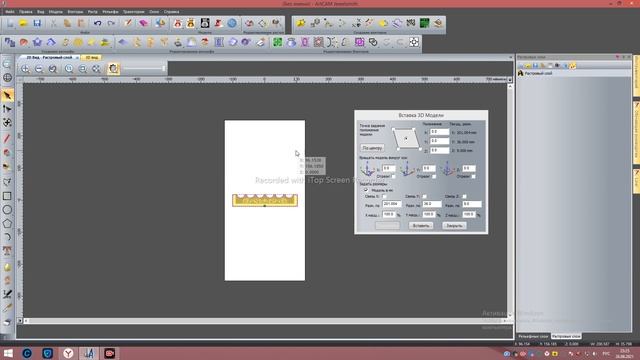The width and height of the screenshot is (640, 360).
Task: Toggle the Связь Z checkbox
Action: [x=464, y=197]
